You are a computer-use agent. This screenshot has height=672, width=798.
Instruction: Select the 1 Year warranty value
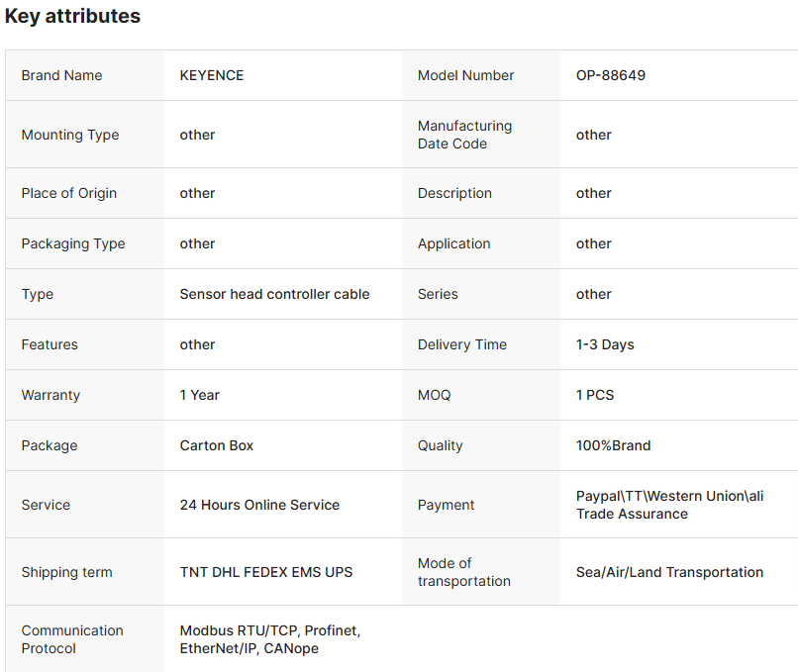[x=199, y=395]
